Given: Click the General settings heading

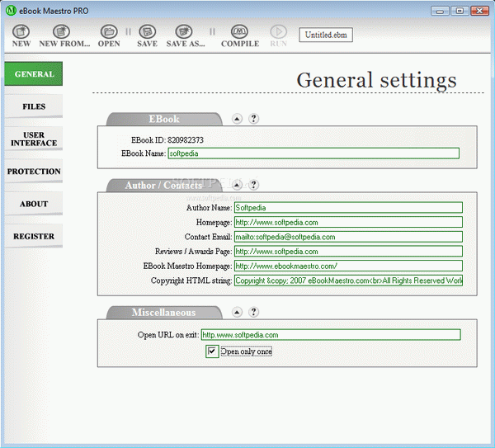Looking at the screenshot, I should click(x=377, y=80).
